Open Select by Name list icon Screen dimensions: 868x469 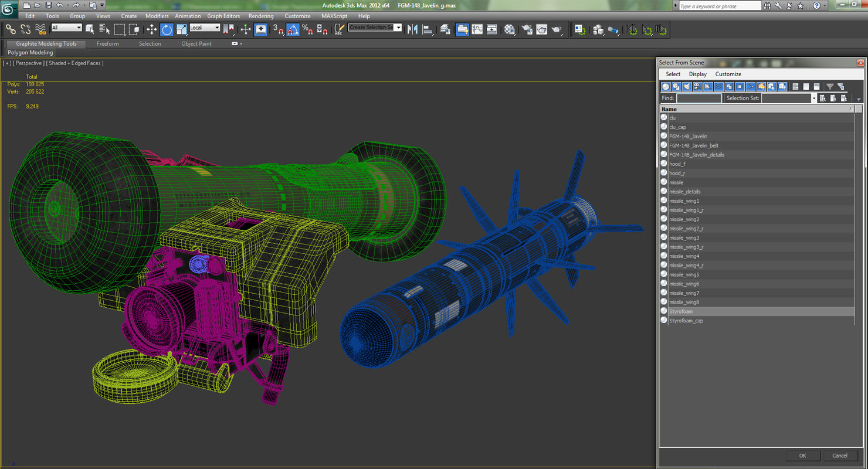[x=104, y=29]
